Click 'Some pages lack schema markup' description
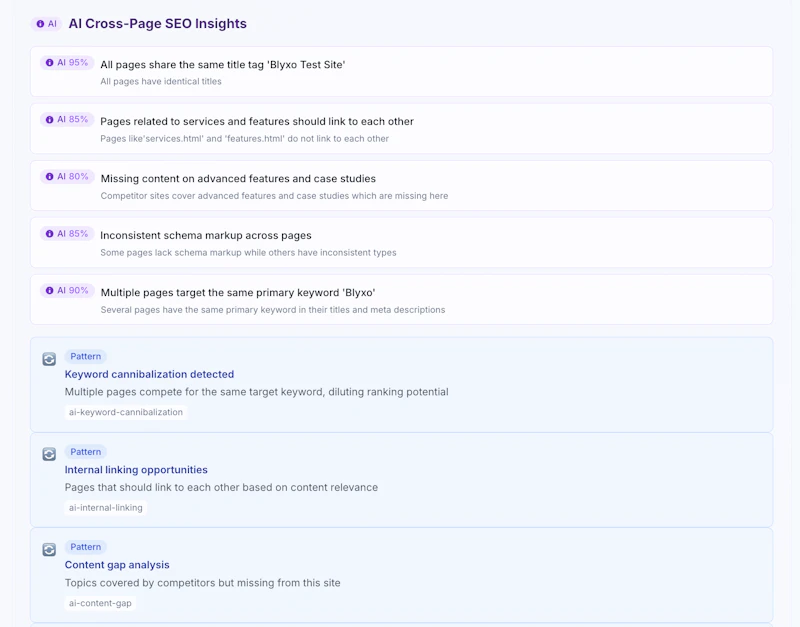This screenshot has height=627, width=800. [248, 253]
